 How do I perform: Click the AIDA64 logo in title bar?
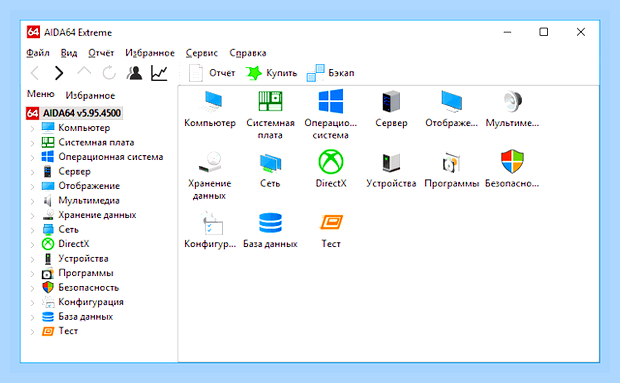(x=33, y=32)
